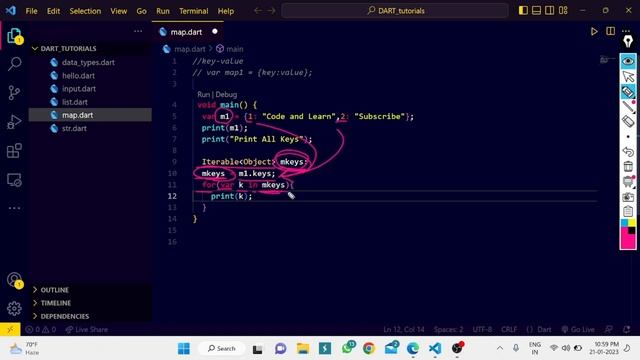The width and height of the screenshot is (640, 360).
Task: Pick the black color swatch
Action: [631, 231]
